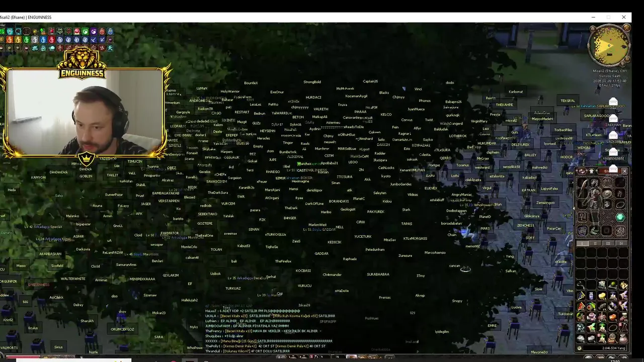The height and width of the screenshot is (362, 644).
Task: Click the yellow potion buff icon
Action: click(x=18, y=39)
